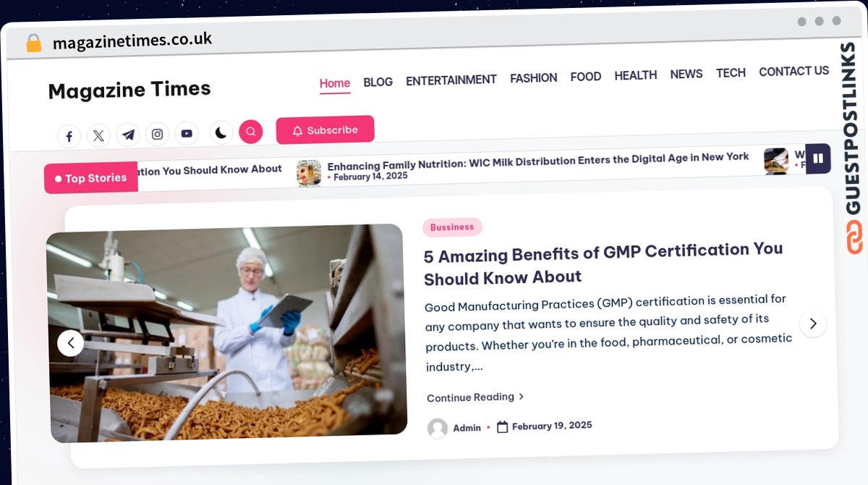The image size is (868, 485).
Task: Open the GMP Certification article title
Action: 603,263
